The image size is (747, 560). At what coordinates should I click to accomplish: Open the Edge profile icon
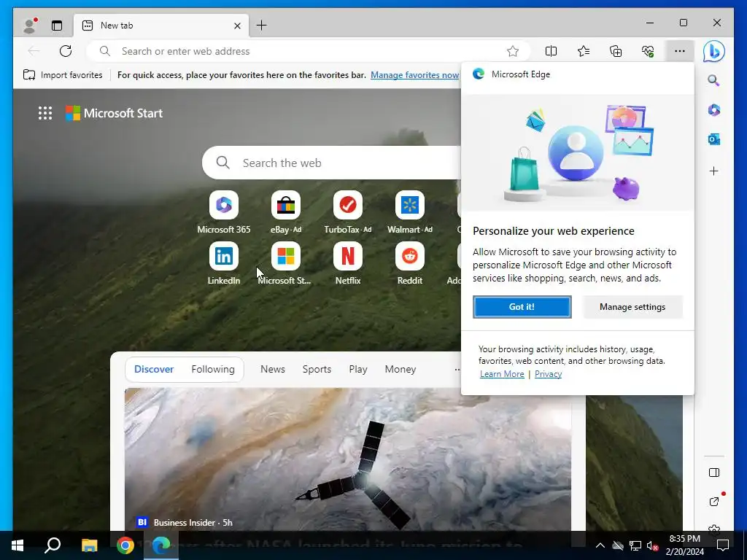pyautogui.click(x=30, y=26)
